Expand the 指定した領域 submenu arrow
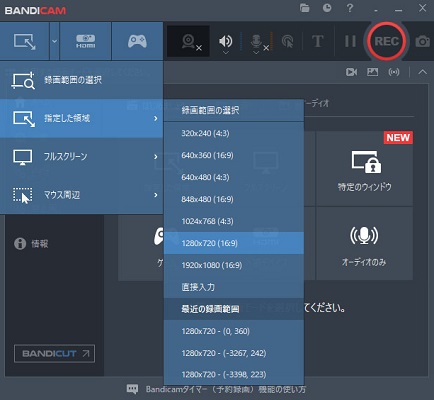434x400 pixels. (x=156, y=118)
